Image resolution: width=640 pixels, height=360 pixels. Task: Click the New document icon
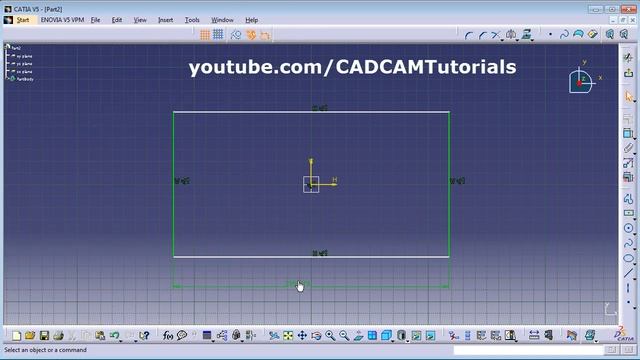pos(16,336)
